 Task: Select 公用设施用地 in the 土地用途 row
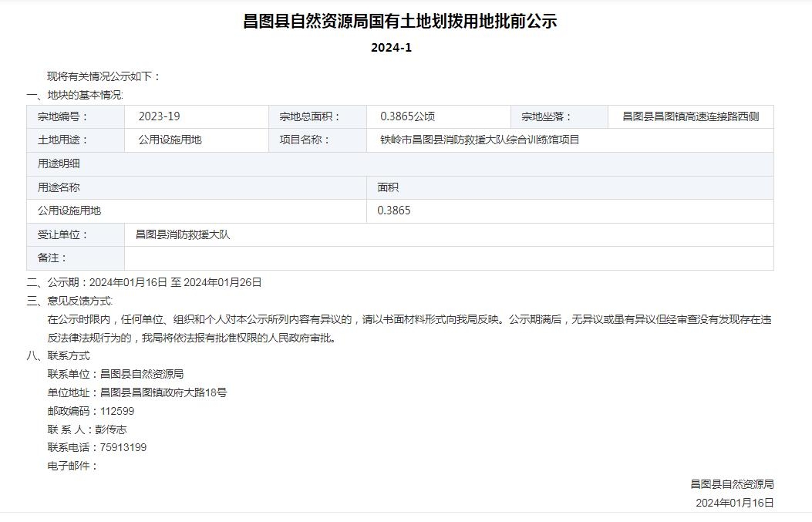[170, 140]
